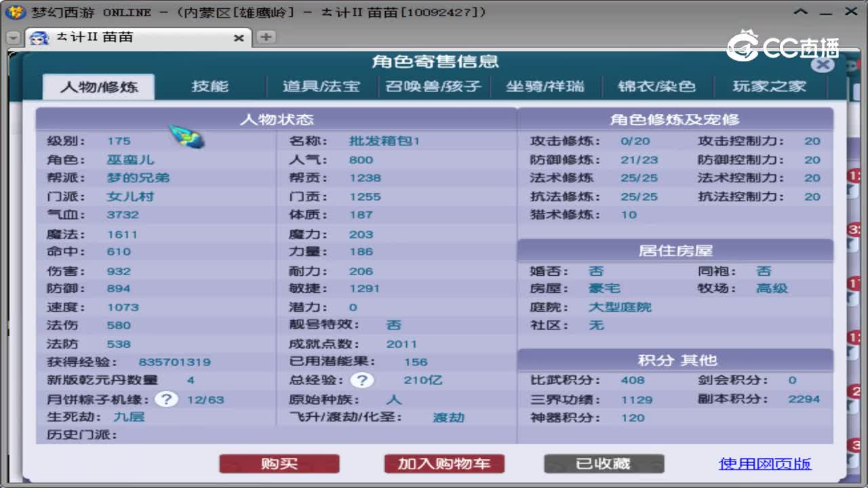The image size is (868, 488).
Task: Click the character avatar on the 去计II苗苗 tab
Action: tap(39, 39)
